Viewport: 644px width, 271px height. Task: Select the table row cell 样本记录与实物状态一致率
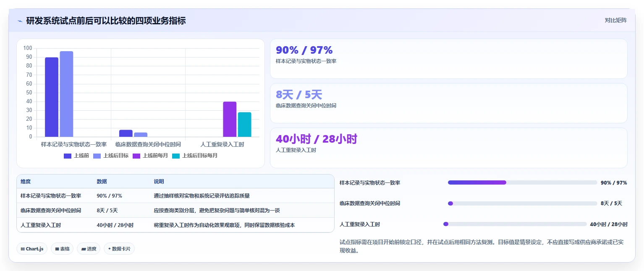[x=51, y=196]
